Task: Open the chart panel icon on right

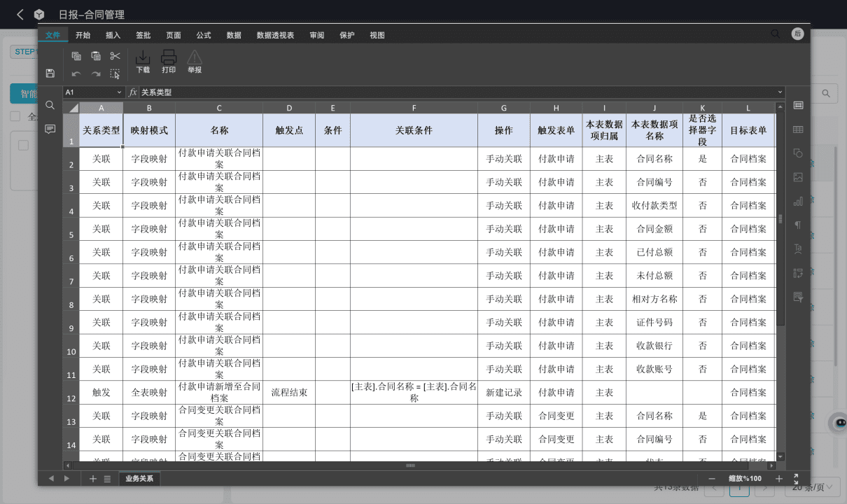Action: (x=798, y=201)
